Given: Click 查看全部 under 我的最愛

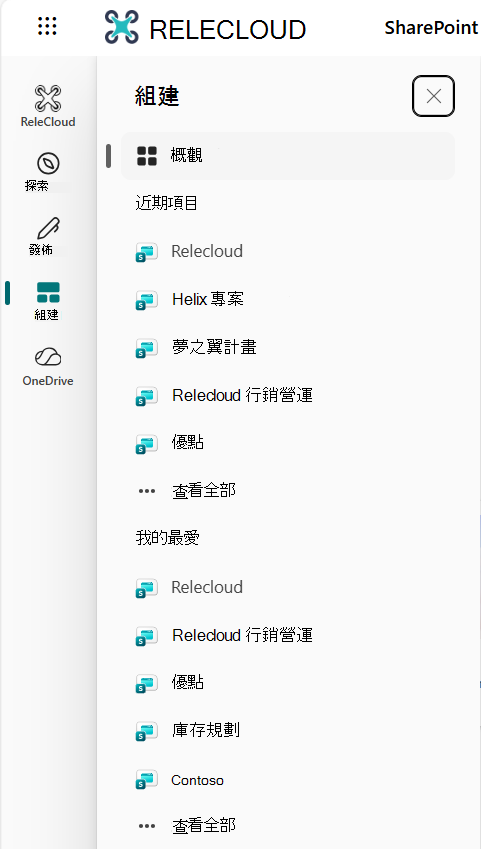Looking at the screenshot, I should 204,826.
